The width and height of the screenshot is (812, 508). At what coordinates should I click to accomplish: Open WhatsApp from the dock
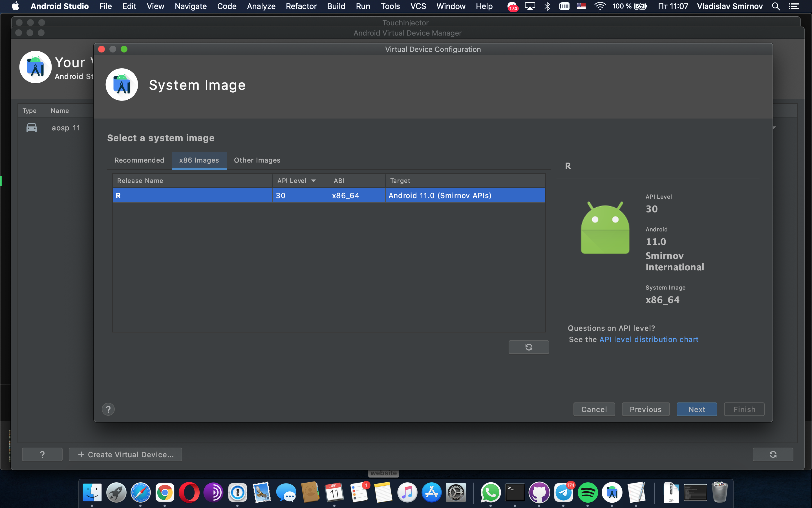pos(491,493)
